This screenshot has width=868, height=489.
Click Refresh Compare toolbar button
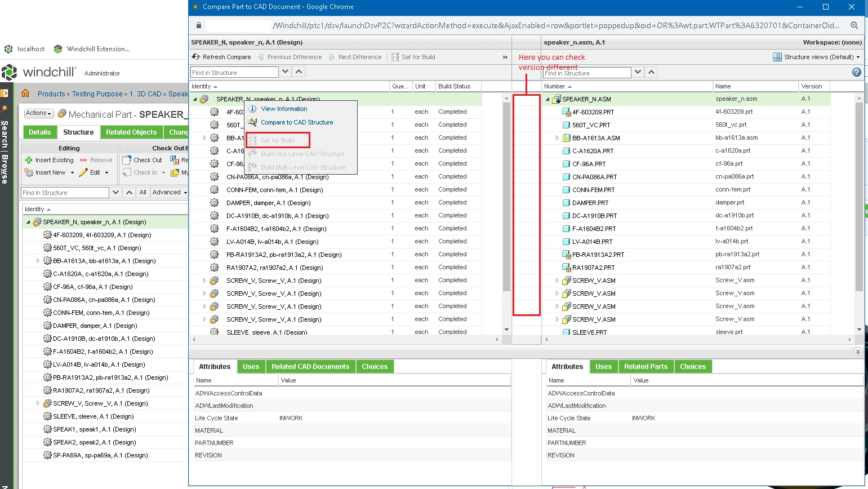tap(221, 57)
